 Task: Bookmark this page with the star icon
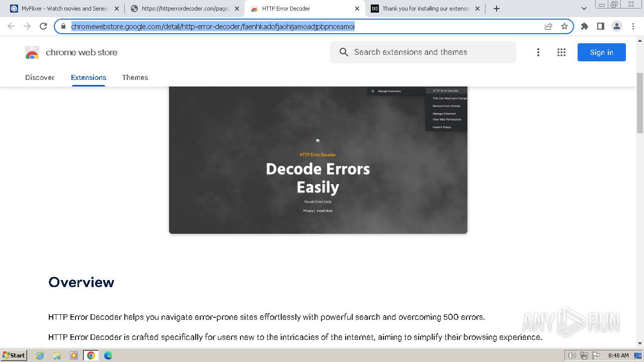click(565, 26)
